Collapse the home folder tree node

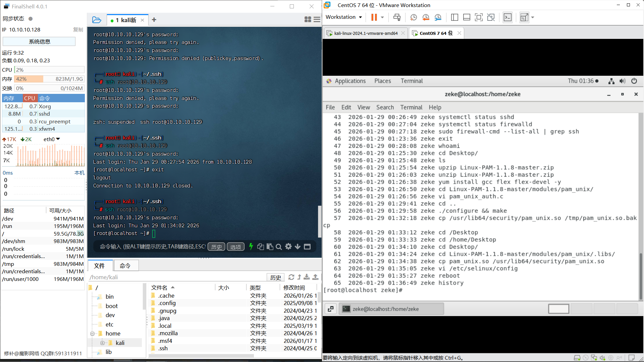click(x=92, y=334)
